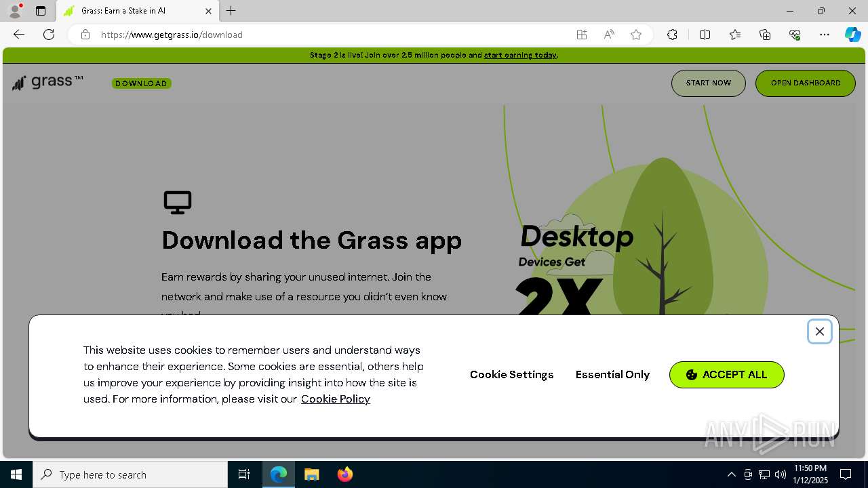Activate Read aloud icon in address bar
The image size is (868, 488).
609,35
